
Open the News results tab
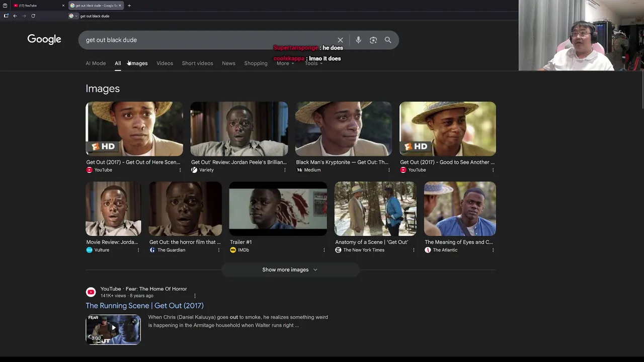pyautogui.click(x=228, y=63)
